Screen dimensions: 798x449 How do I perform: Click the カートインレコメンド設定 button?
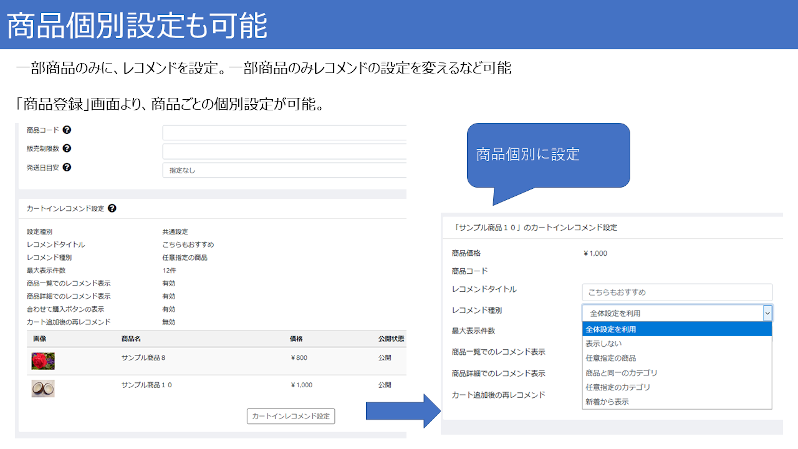[x=291, y=416]
